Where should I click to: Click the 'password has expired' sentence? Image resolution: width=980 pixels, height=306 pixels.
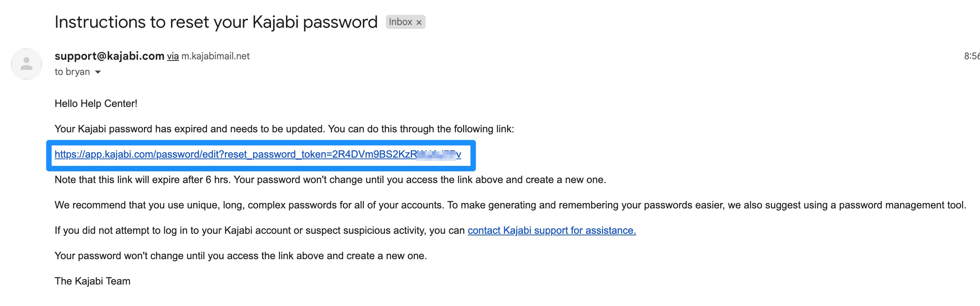pyautogui.click(x=284, y=129)
